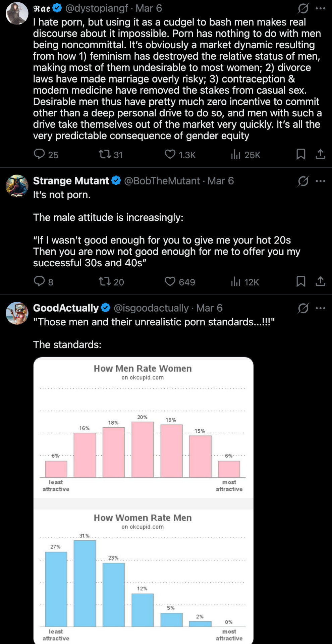
Task: Bookmark Rae's post
Action: [301, 154]
